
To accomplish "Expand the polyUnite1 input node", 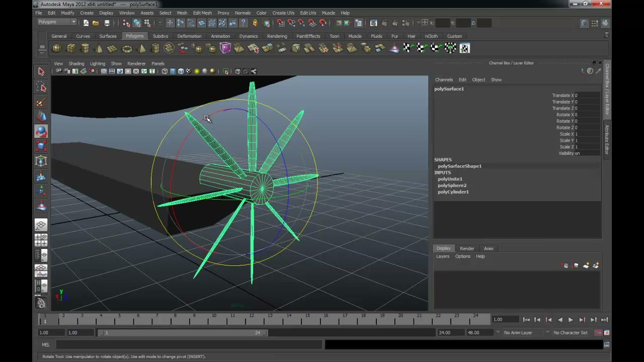I will pyautogui.click(x=450, y=179).
